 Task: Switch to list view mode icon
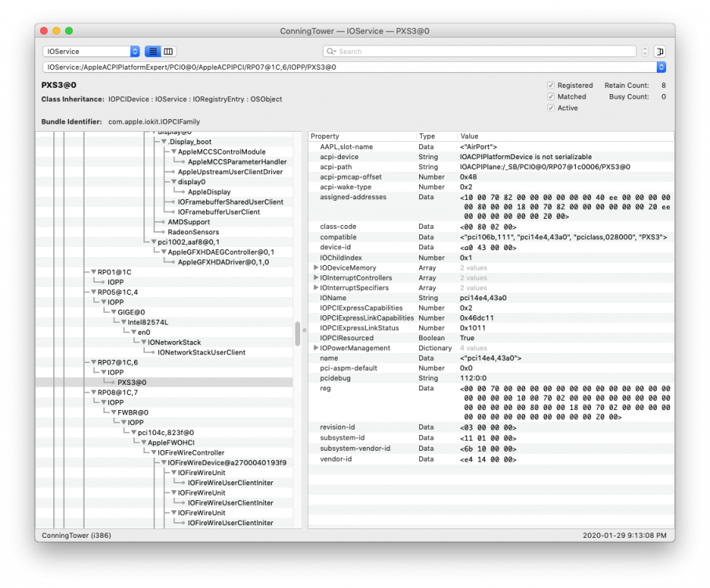click(153, 52)
